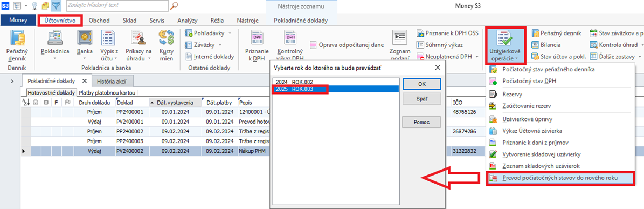This screenshot has width=644, height=209.
Task: Expand Pohľadávky dropdown arrow
Action: (x=230, y=33)
